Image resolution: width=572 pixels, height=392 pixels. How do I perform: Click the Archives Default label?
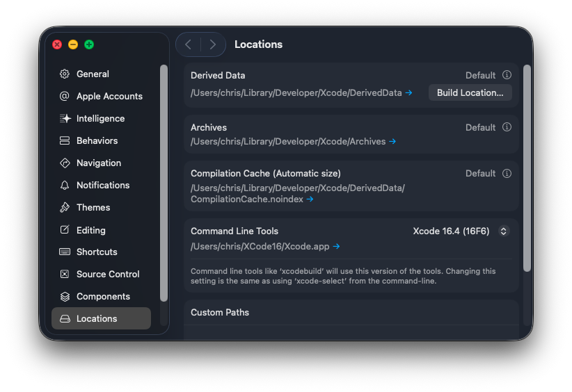click(480, 127)
